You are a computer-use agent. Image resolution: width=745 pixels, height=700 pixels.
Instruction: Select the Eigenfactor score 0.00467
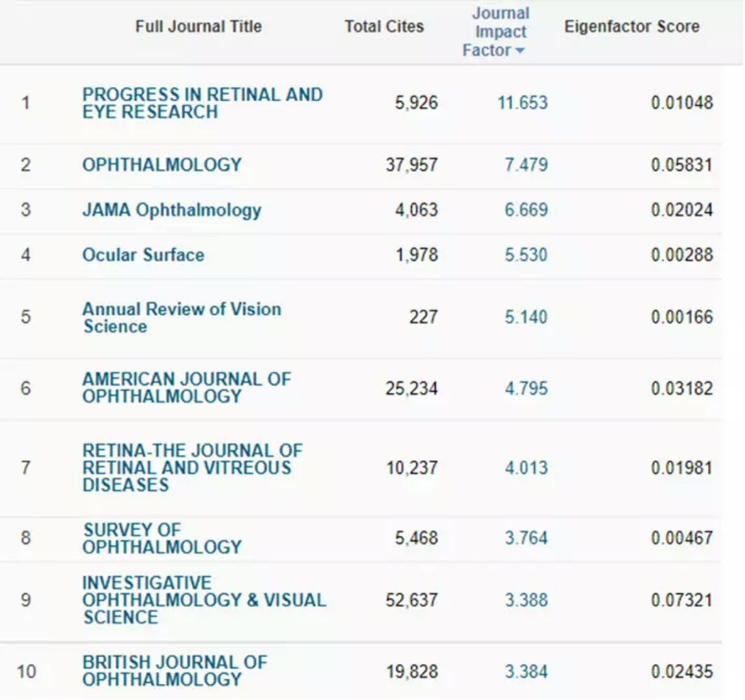[x=682, y=538]
